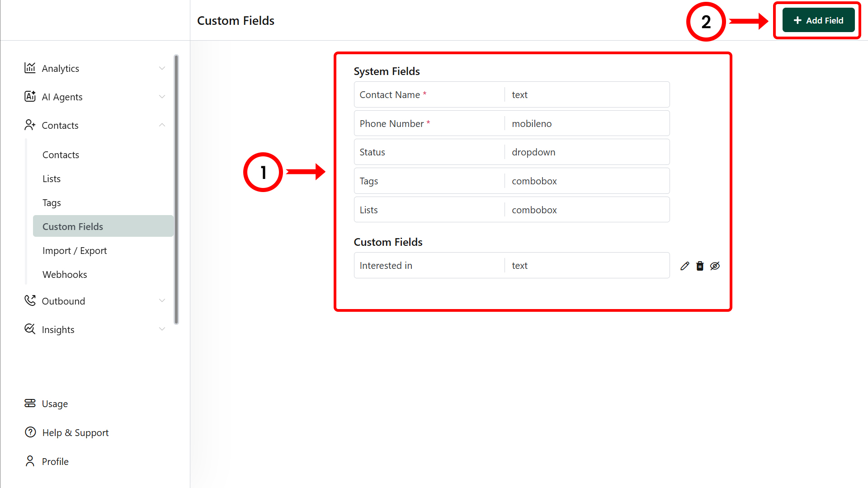Viewport: 868px width, 488px height.
Task: Click the Analytics sidebar label
Action: click(61, 68)
